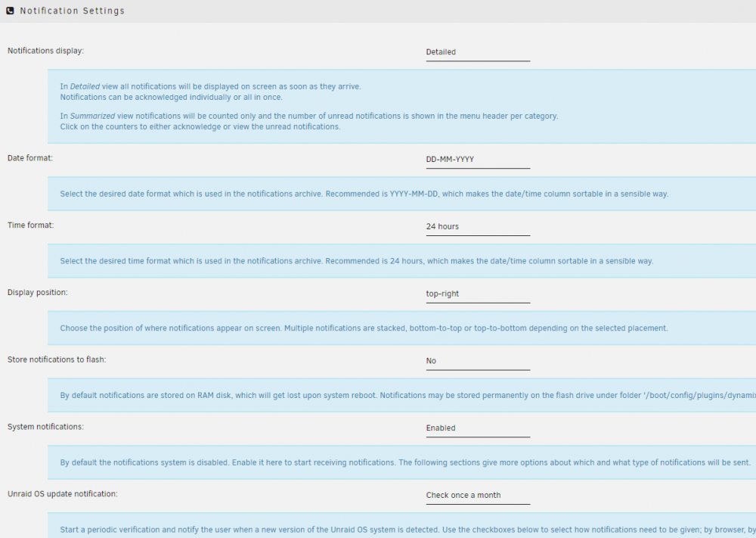Click the time format recommendation help text

tap(356, 261)
